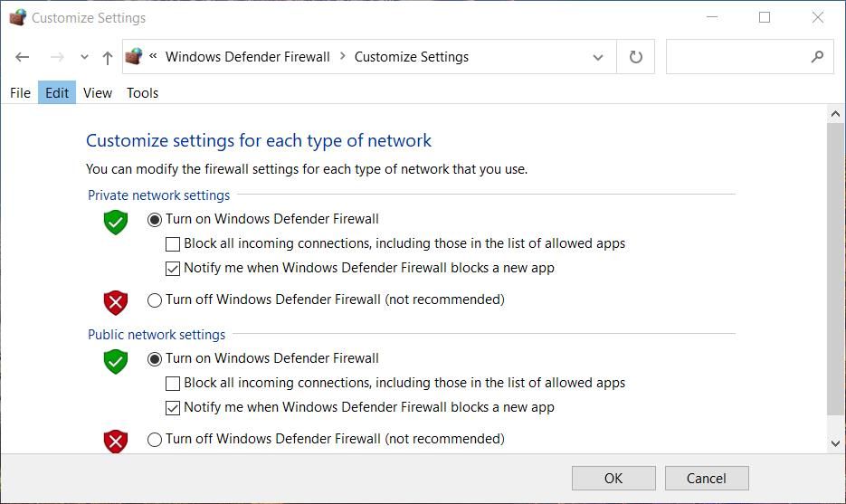
Task: Select Turn on Firewall under Private network
Action: coord(155,220)
